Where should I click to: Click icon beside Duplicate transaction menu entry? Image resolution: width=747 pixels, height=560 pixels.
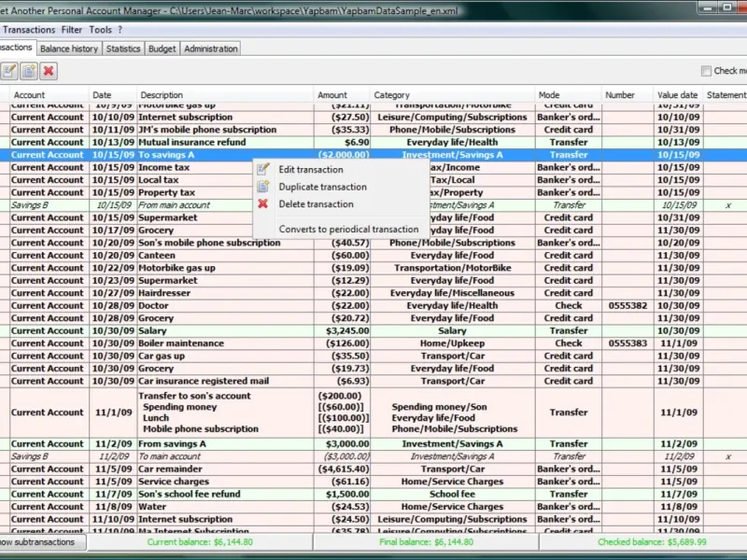tap(263, 186)
